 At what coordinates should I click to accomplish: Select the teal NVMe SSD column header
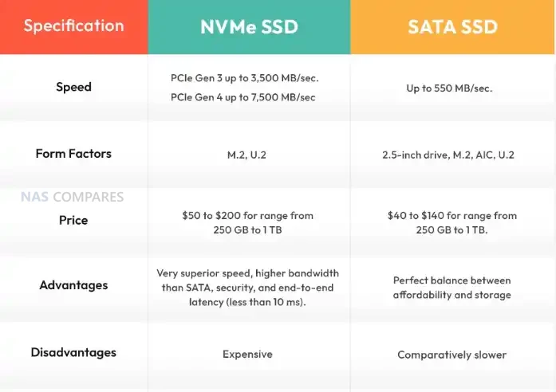tap(249, 26)
